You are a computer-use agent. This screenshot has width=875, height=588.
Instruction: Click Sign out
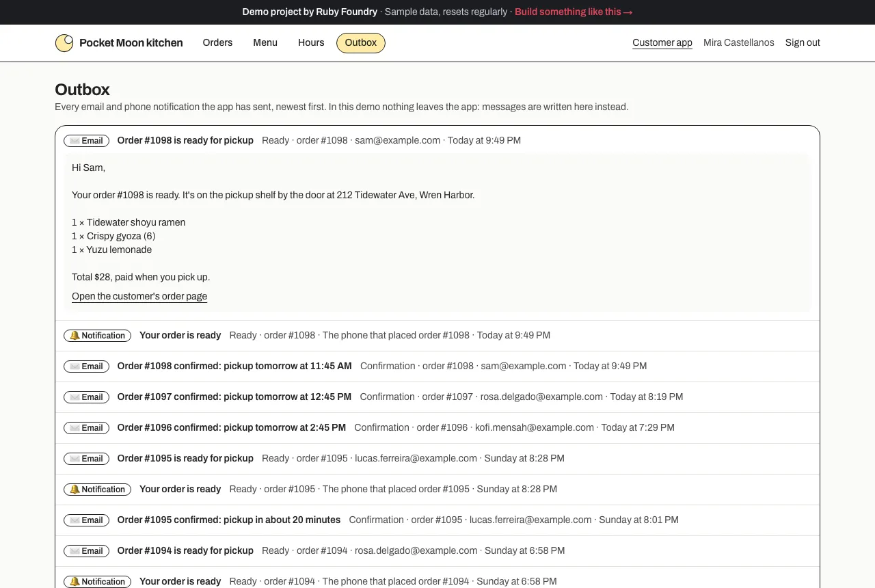coord(803,42)
